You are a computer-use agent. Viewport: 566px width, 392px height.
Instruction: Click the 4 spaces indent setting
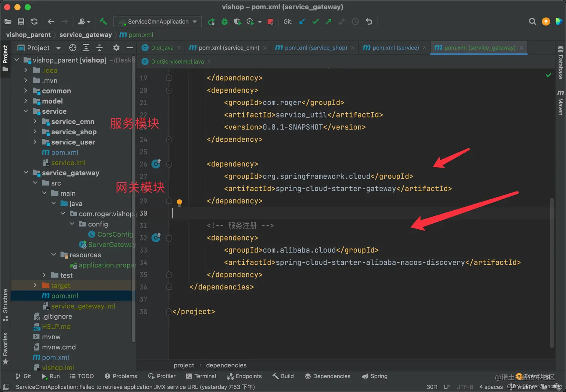tap(491, 387)
